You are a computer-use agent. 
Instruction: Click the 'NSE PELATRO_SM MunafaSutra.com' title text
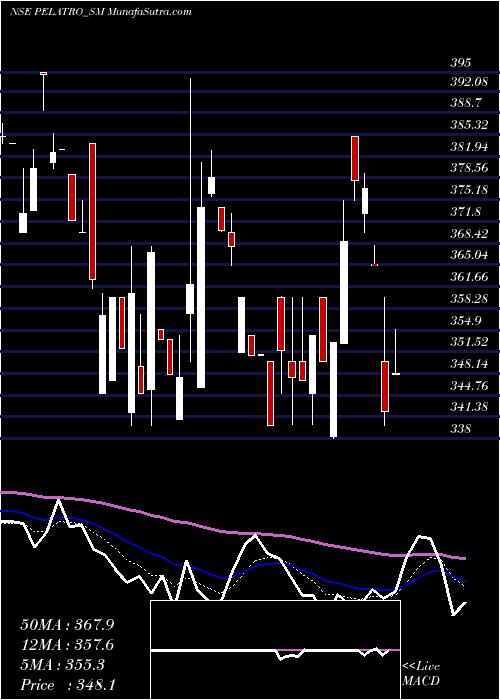(100, 12)
